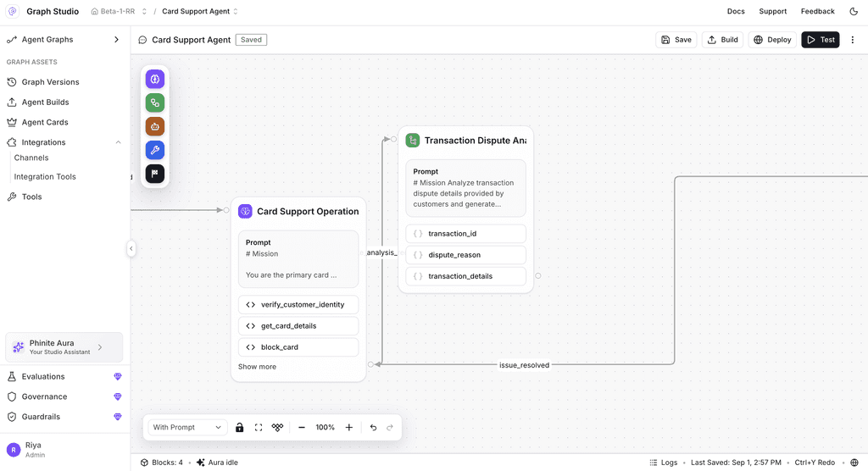Open the Feedback link
The height and width of the screenshot is (471, 868).
818,11
